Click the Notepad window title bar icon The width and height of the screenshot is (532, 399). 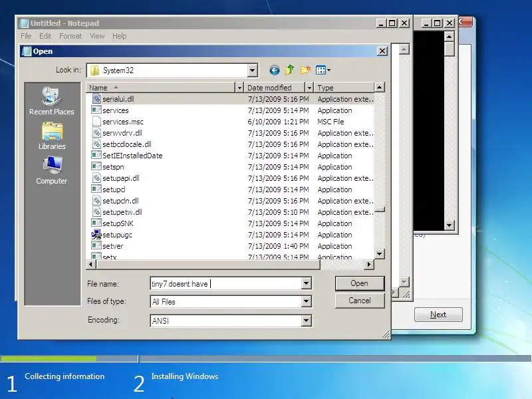pyautogui.click(x=24, y=23)
